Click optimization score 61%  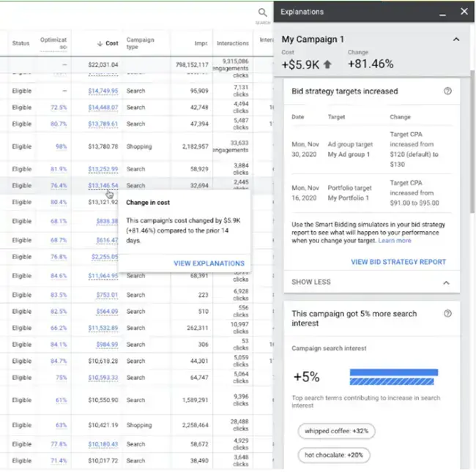[62, 400]
